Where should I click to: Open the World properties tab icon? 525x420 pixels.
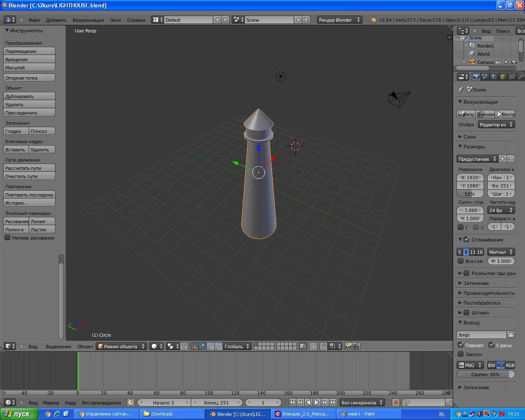tap(494, 77)
